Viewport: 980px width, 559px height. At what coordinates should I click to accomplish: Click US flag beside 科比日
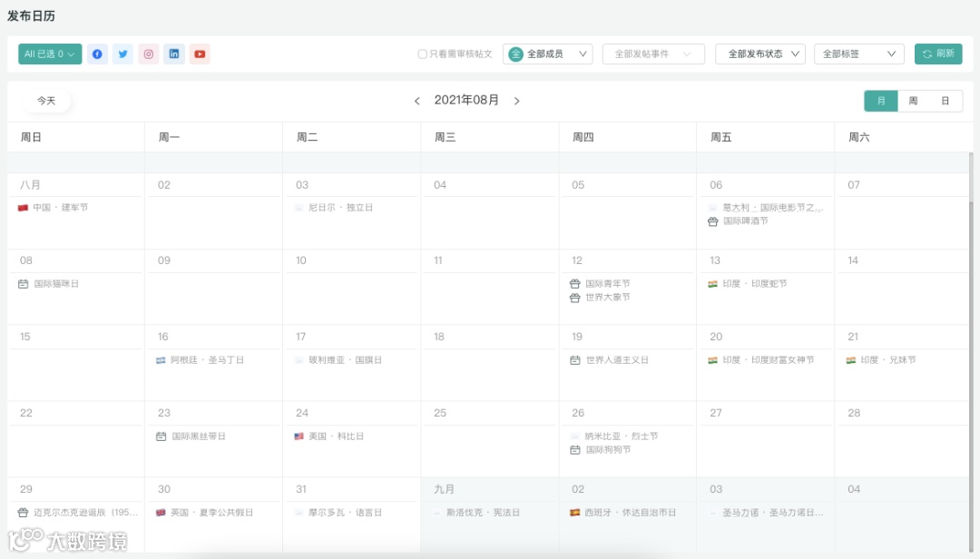pos(299,436)
